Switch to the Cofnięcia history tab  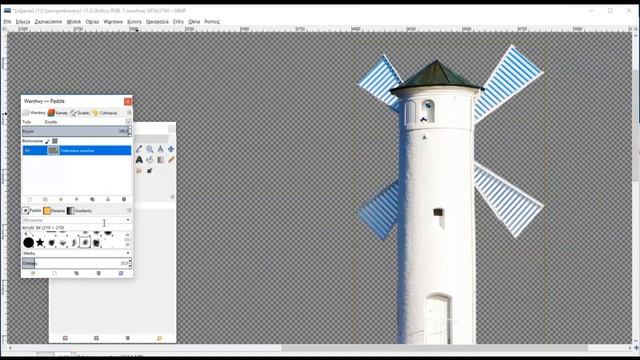104,113
